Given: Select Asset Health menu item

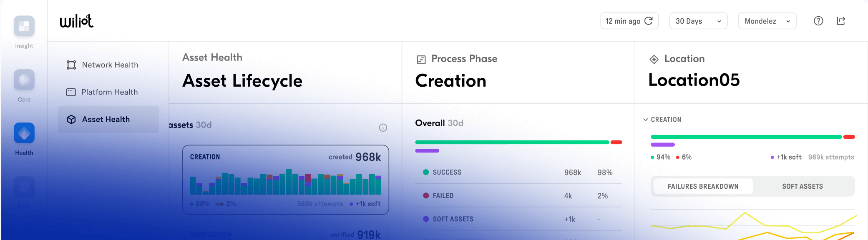Looking at the screenshot, I should 108,120.
